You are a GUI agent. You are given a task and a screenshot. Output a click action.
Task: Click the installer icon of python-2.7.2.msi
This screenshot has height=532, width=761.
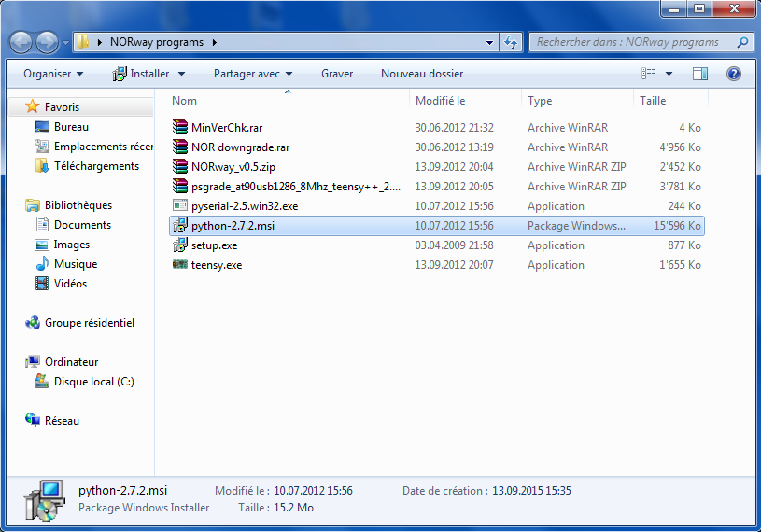tap(180, 226)
